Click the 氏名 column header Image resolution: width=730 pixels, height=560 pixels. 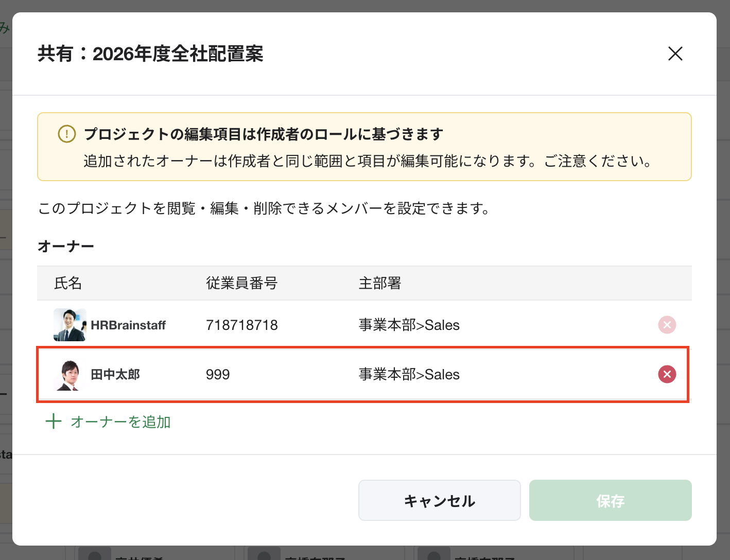(x=68, y=283)
